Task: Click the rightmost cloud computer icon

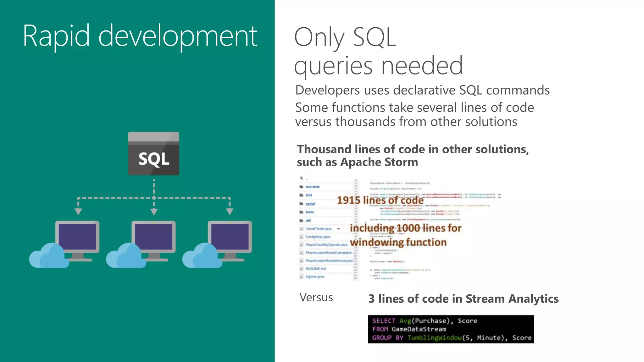Action: click(217, 244)
